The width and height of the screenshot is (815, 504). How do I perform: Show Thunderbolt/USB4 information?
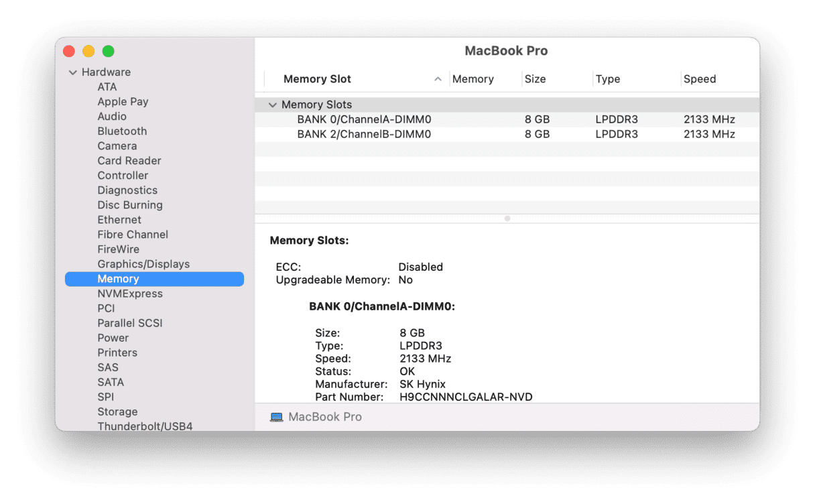tap(145, 426)
